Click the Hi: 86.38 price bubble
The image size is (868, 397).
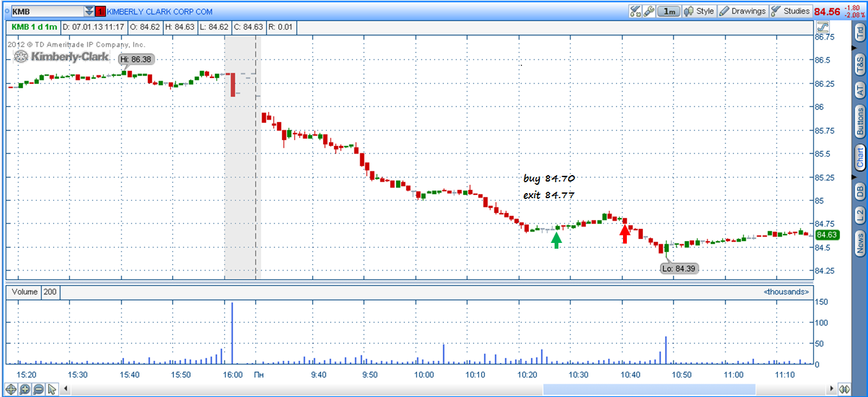click(x=136, y=59)
